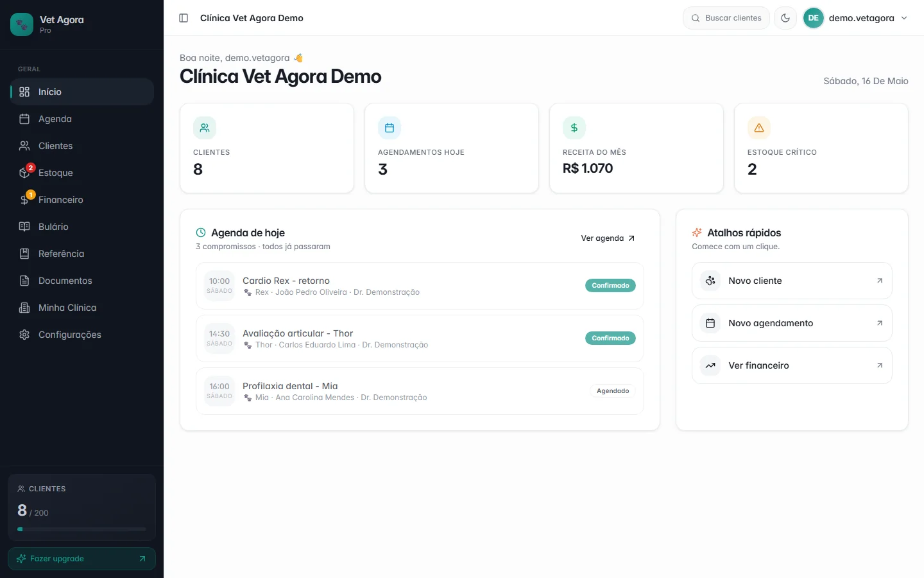Click the Receita do Mês dollar icon
Screen dimensions: 924x578
(x=574, y=128)
